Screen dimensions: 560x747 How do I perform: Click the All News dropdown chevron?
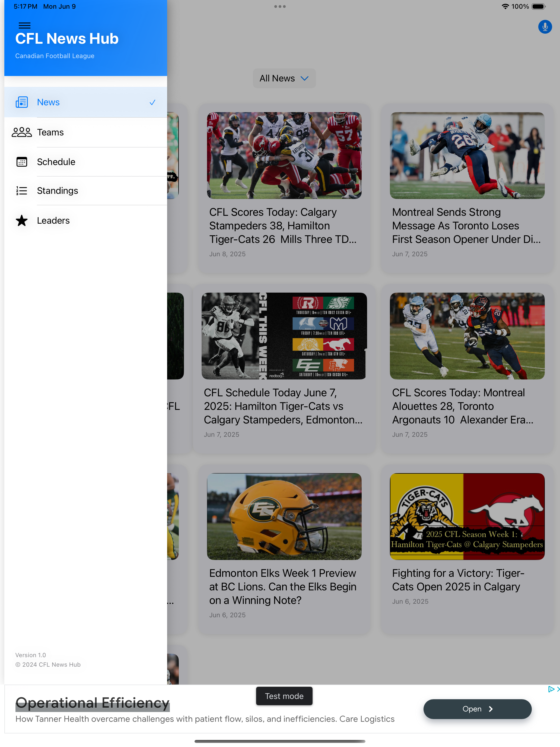pos(304,78)
